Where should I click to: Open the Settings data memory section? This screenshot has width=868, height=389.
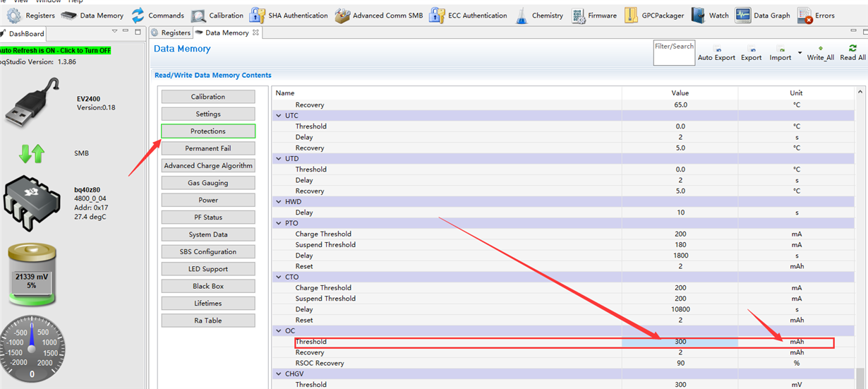(x=208, y=114)
